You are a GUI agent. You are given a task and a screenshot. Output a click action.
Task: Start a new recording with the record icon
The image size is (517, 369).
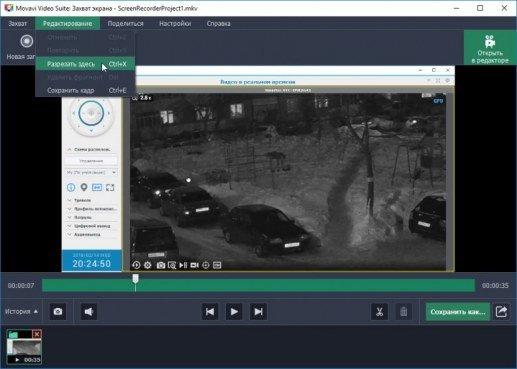27,41
